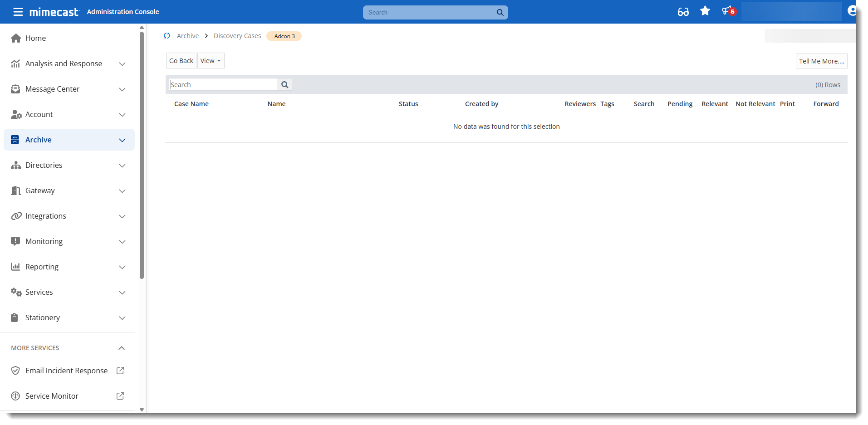The image size is (868, 425).
Task: Open the user profile avatar icon
Action: (x=852, y=10)
